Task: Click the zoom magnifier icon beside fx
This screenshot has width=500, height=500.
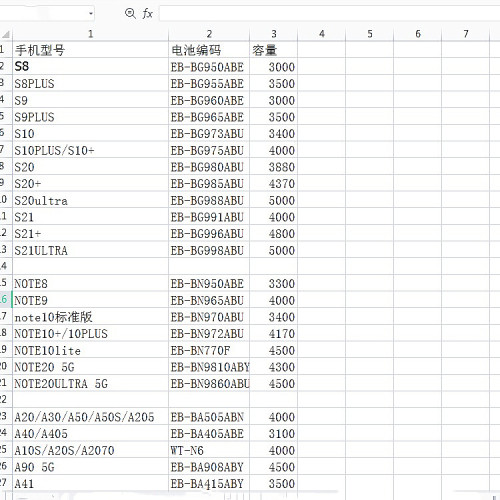Action: pos(130,13)
